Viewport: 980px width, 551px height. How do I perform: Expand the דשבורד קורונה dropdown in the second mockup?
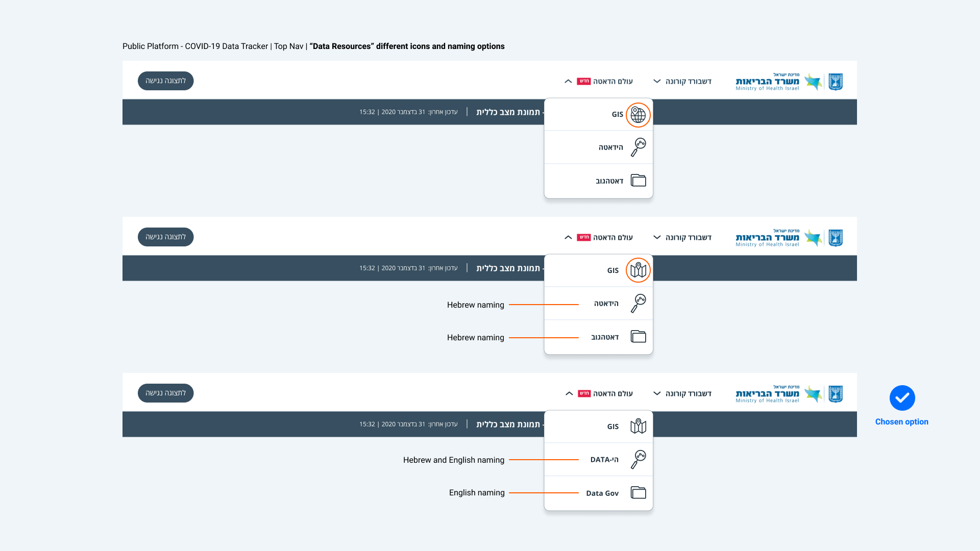click(x=657, y=238)
